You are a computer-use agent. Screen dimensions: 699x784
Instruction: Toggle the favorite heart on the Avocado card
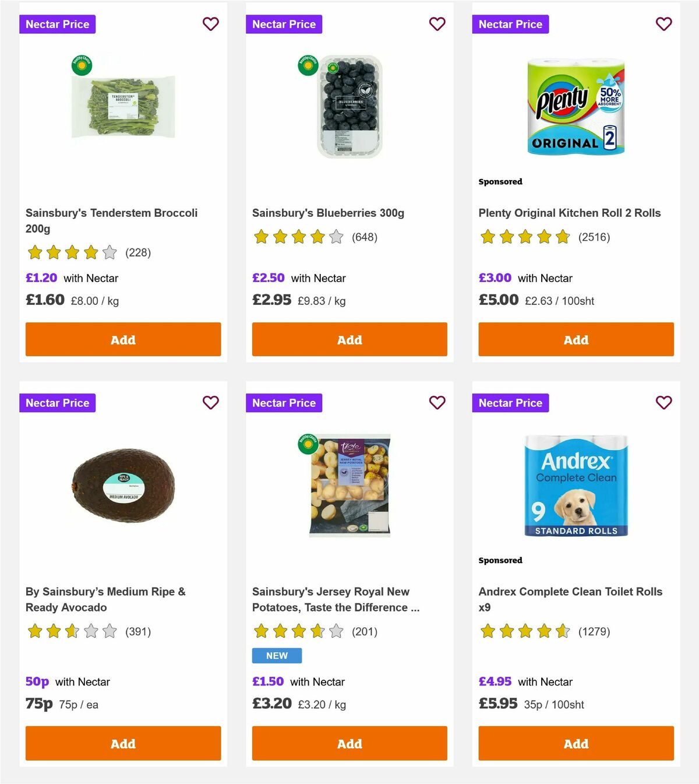(210, 402)
